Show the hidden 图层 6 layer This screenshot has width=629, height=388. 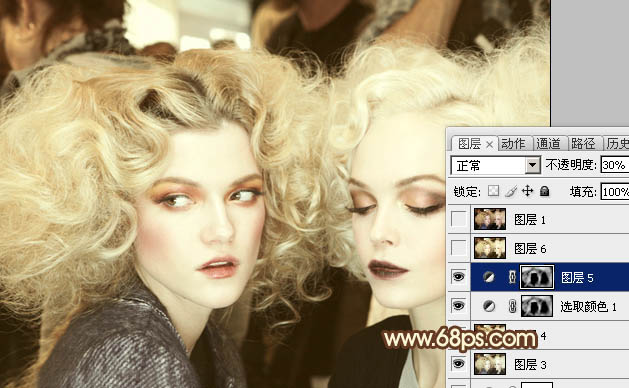pyautogui.click(x=459, y=248)
